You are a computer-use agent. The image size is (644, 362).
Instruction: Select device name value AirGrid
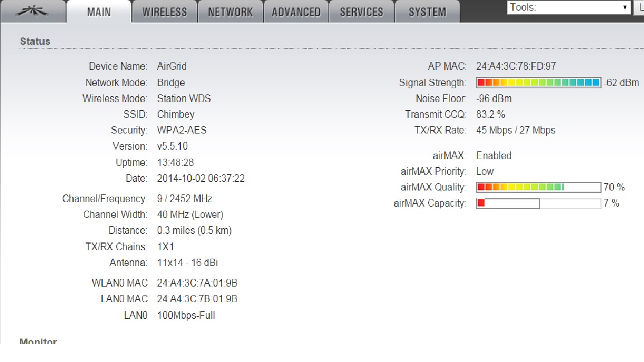(172, 66)
